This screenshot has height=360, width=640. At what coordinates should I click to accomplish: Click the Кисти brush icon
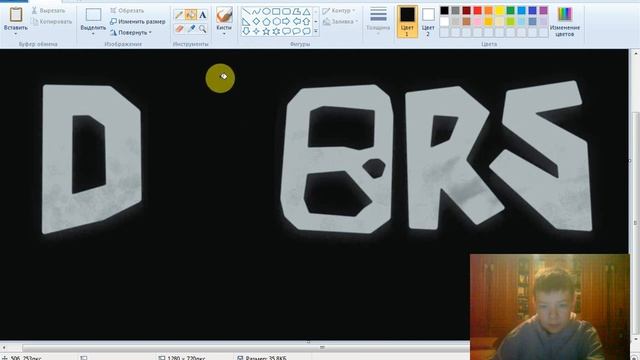point(224,15)
